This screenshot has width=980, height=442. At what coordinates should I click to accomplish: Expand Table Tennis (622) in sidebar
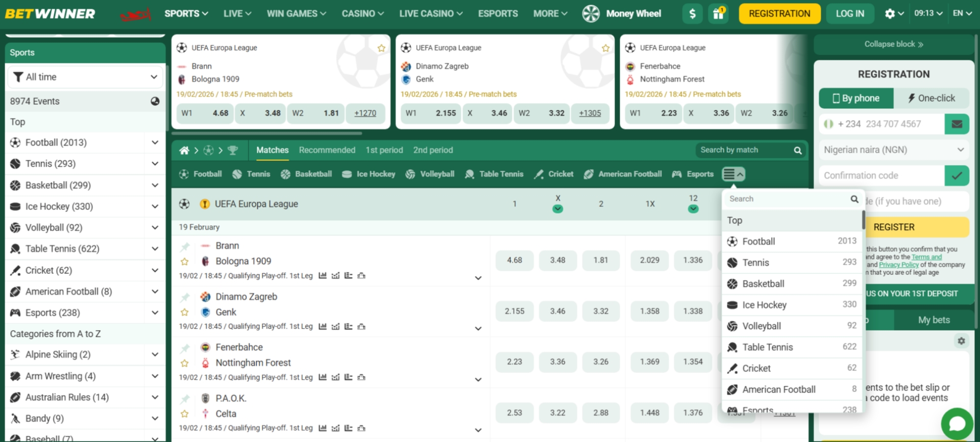coord(155,249)
